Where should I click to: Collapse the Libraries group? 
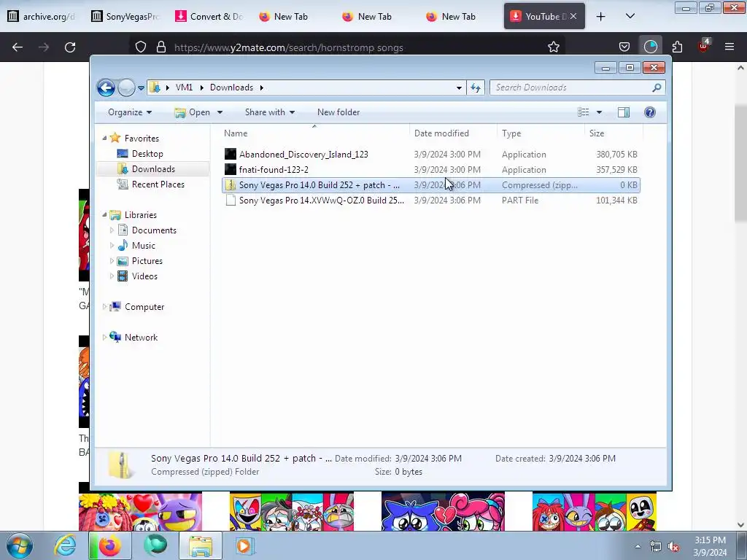point(104,215)
